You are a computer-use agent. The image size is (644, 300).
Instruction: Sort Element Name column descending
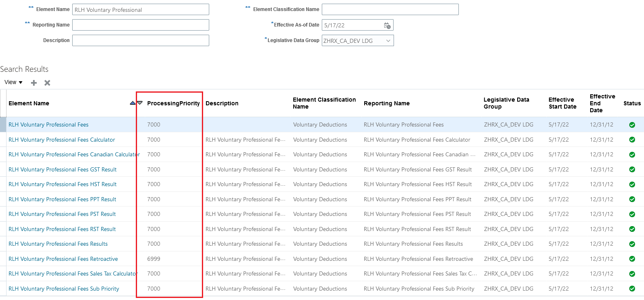click(139, 103)
